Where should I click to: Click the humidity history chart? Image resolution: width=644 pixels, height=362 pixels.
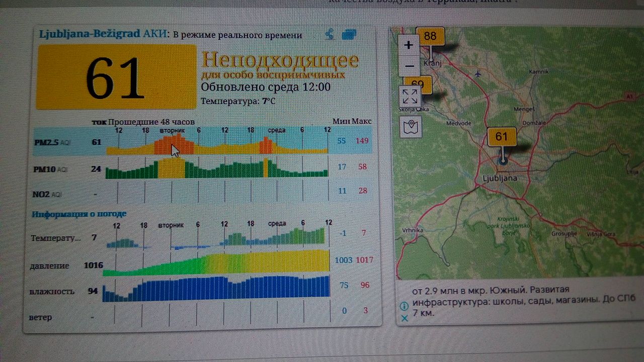pyautogui.click(x=216, y=289)
